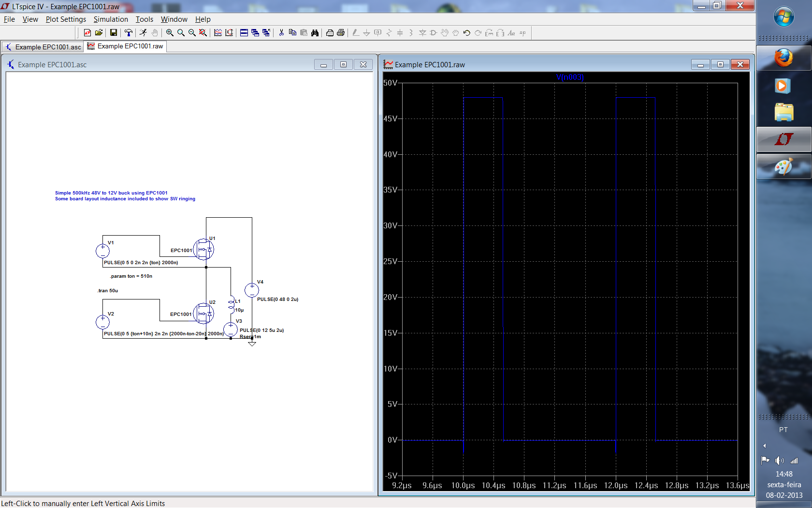
Task: Switch to the Example EPC1001.raw tab
Action: [126, 46]
